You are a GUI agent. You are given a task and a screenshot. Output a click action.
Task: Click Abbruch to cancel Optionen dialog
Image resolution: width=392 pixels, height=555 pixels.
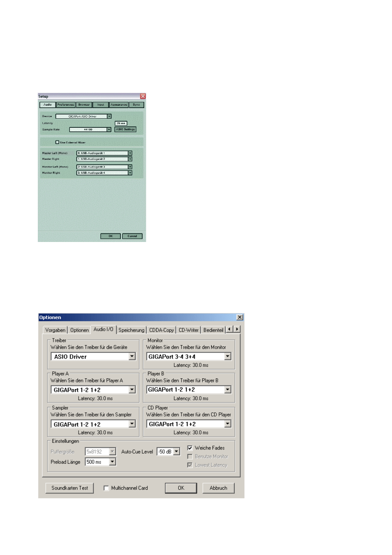tap(218, 488)
